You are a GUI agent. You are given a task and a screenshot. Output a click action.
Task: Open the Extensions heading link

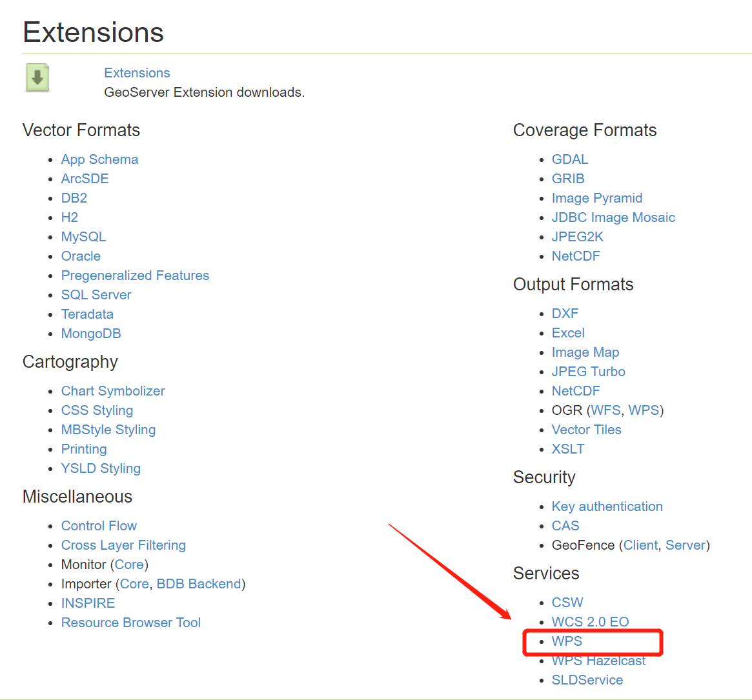(x=137, y=73)
